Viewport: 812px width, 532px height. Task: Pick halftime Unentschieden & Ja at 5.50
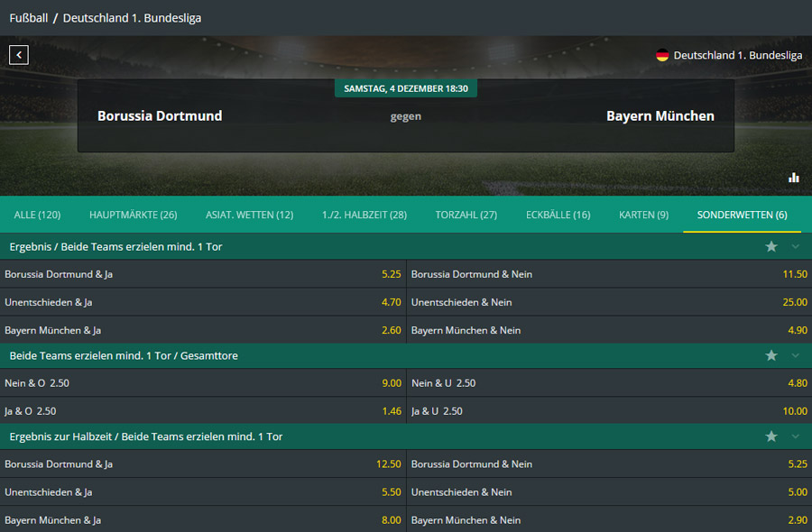click(203, 492)
